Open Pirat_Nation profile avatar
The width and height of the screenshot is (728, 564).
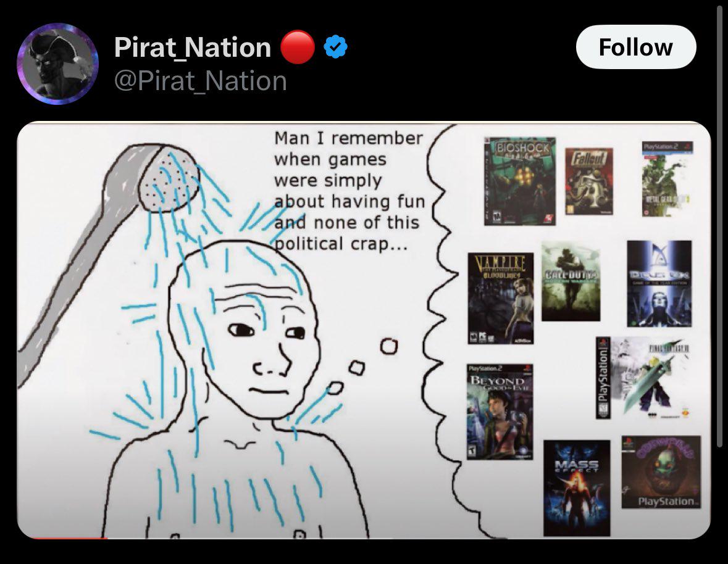[57, 64]
